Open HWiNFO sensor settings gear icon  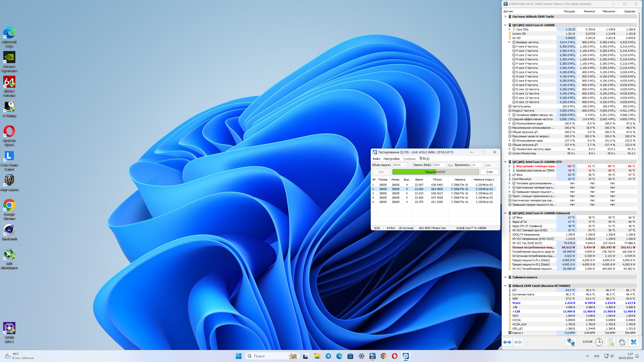[x=622, y=342]
